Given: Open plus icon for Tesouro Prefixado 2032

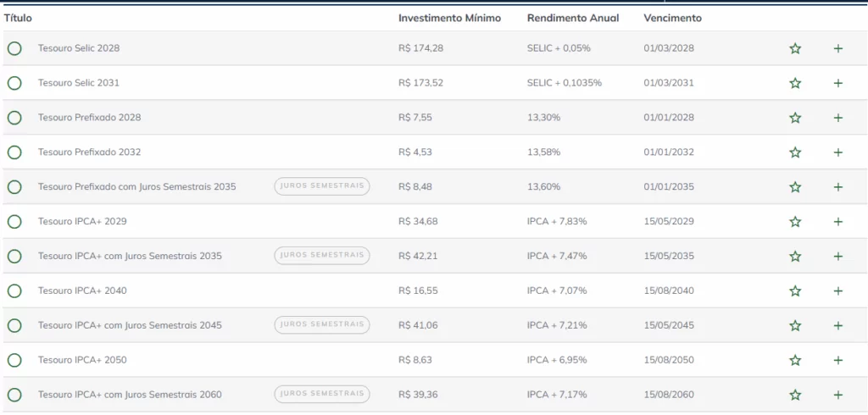Looking at the screenshot, I should pos(838,152).
